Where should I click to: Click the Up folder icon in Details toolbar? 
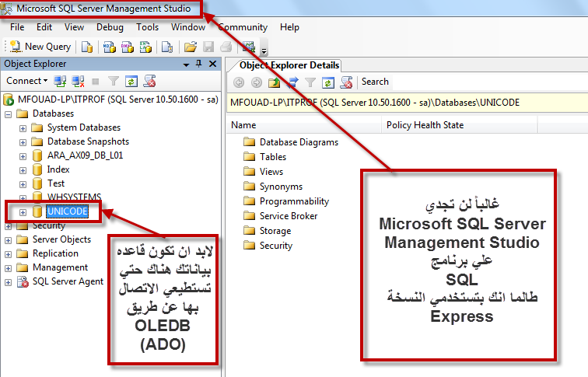[x=274, y=82]
